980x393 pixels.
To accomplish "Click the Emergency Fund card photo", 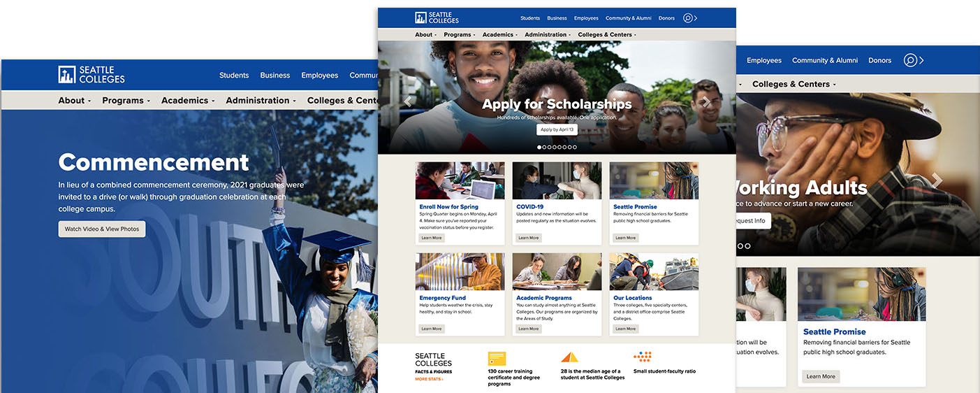I will click(460, 272).
